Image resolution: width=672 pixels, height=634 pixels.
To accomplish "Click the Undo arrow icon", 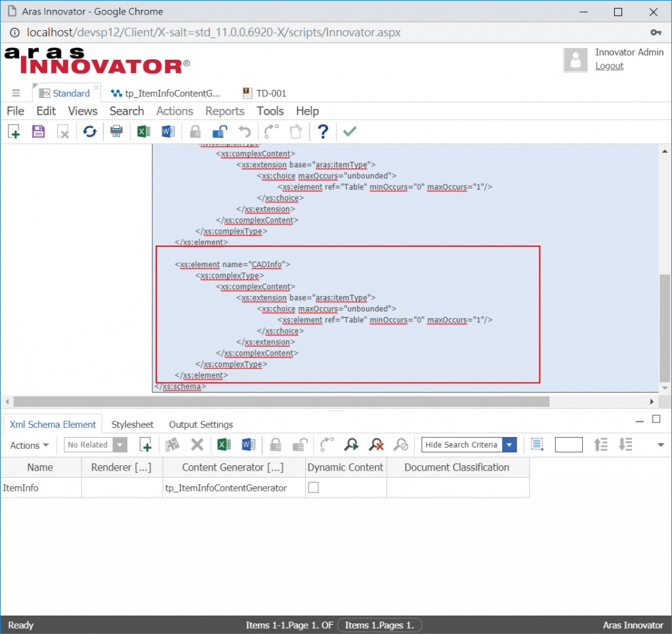I will click(245, 132).
